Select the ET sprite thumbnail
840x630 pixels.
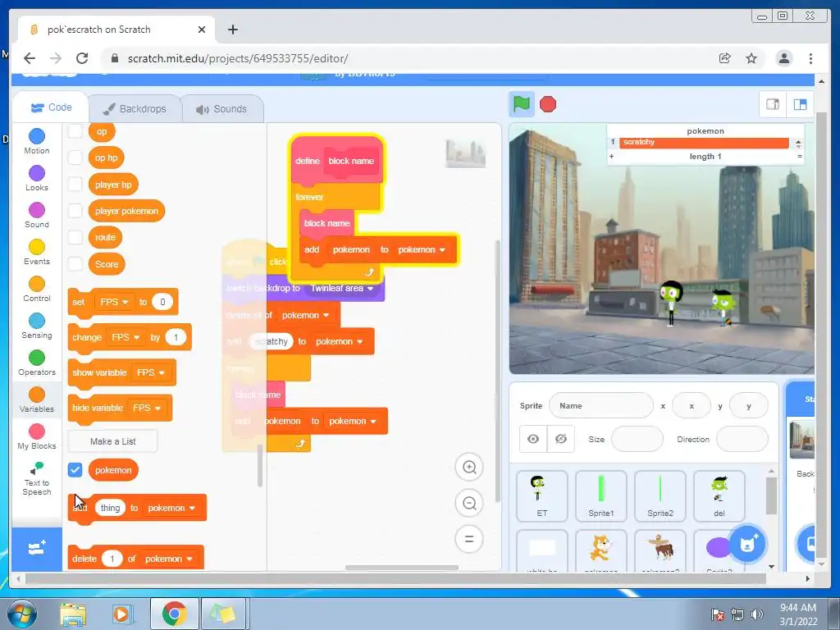[542, 496]
